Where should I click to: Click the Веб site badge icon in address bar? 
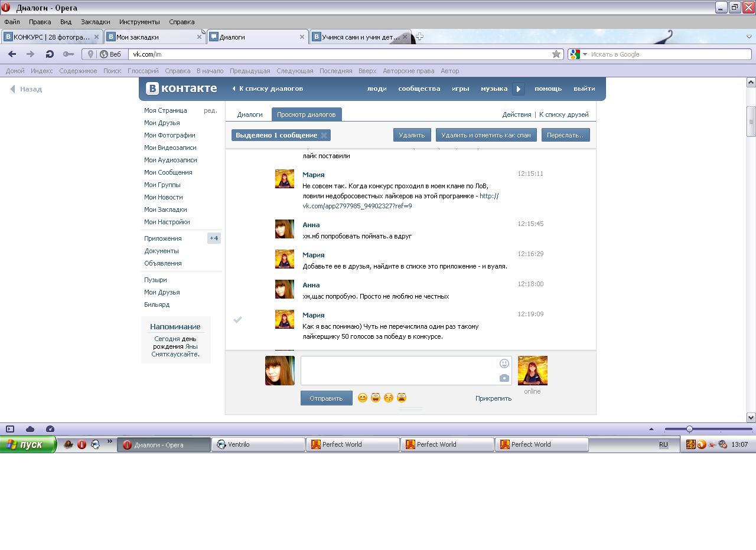pos(110,54)
